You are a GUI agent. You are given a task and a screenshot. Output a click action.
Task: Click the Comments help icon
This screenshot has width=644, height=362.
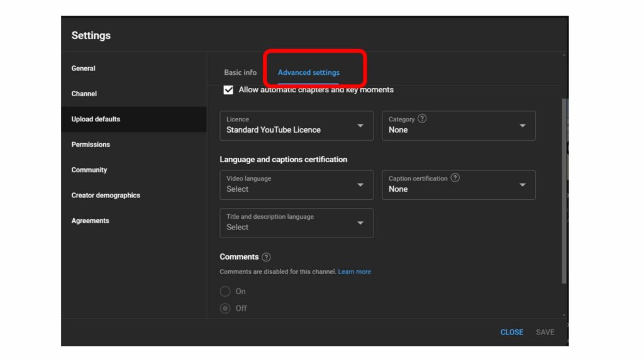click(265, 256)
